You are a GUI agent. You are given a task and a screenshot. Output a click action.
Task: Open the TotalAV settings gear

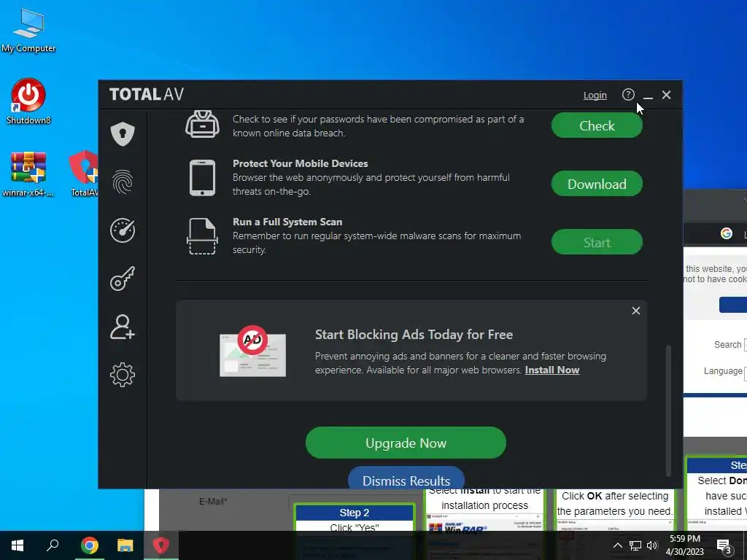[123, 375]
